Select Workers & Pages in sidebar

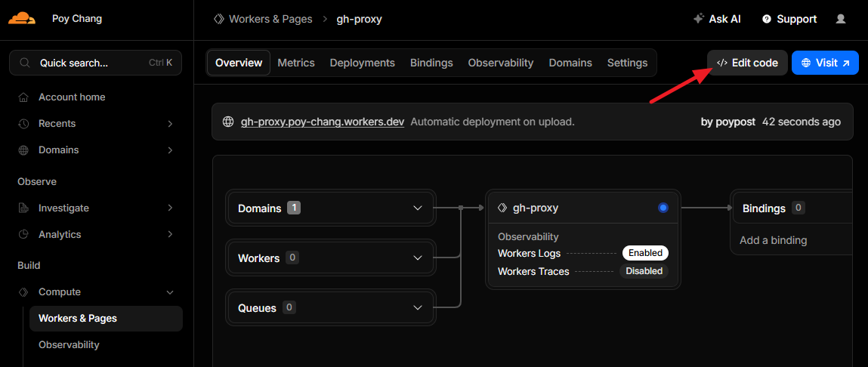point(106,319)
